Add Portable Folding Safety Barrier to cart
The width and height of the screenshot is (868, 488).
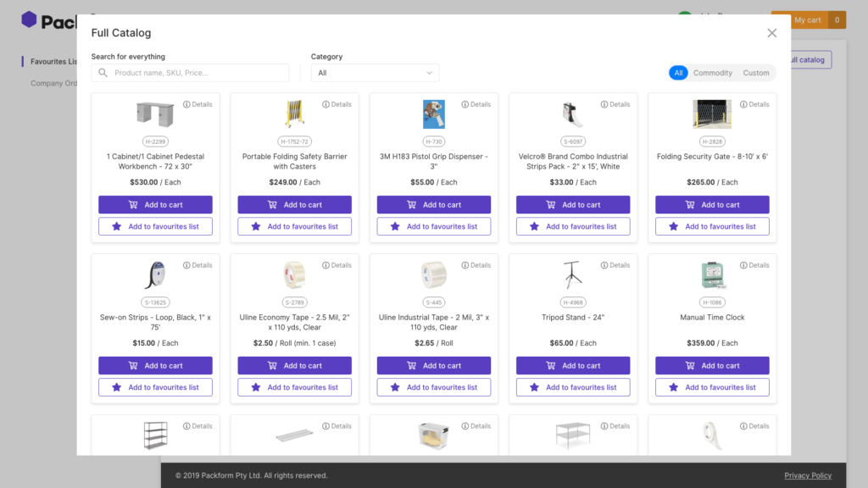294,205
